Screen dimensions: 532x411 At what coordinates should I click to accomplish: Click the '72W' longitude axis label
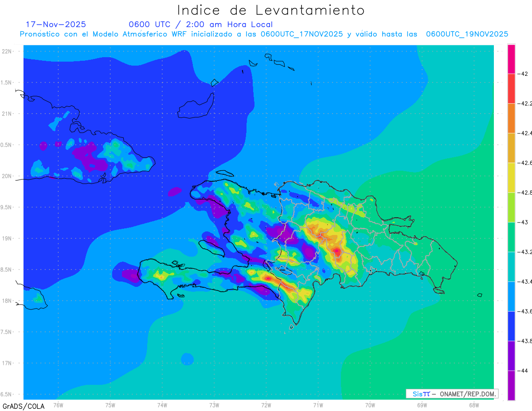click(x=266, y=405)
